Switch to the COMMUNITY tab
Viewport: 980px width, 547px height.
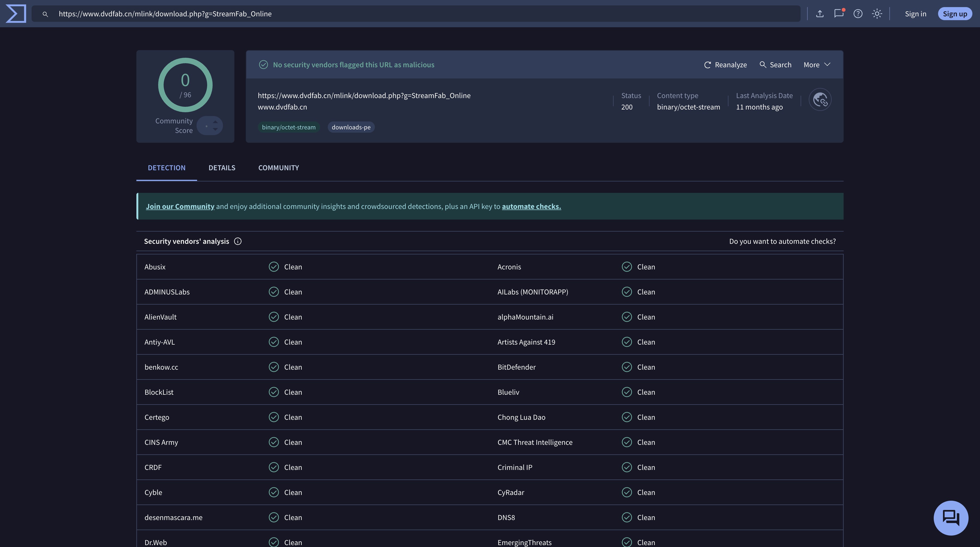[x=278, y=168]
